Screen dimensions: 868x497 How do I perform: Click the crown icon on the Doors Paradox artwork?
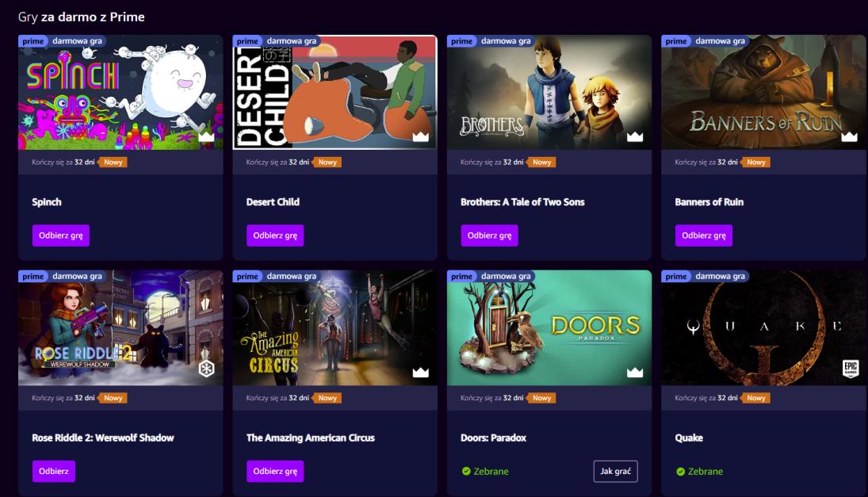tap(635, 372)
